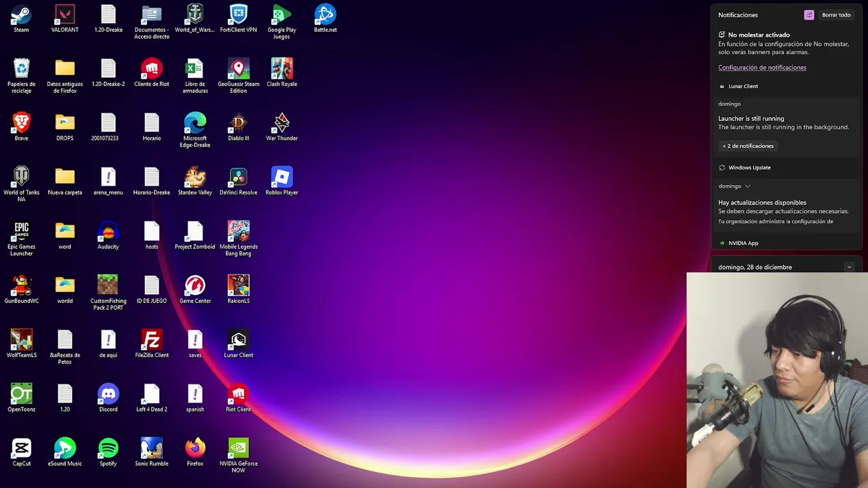Open the Roblox Player shortcut

[281, 182]
